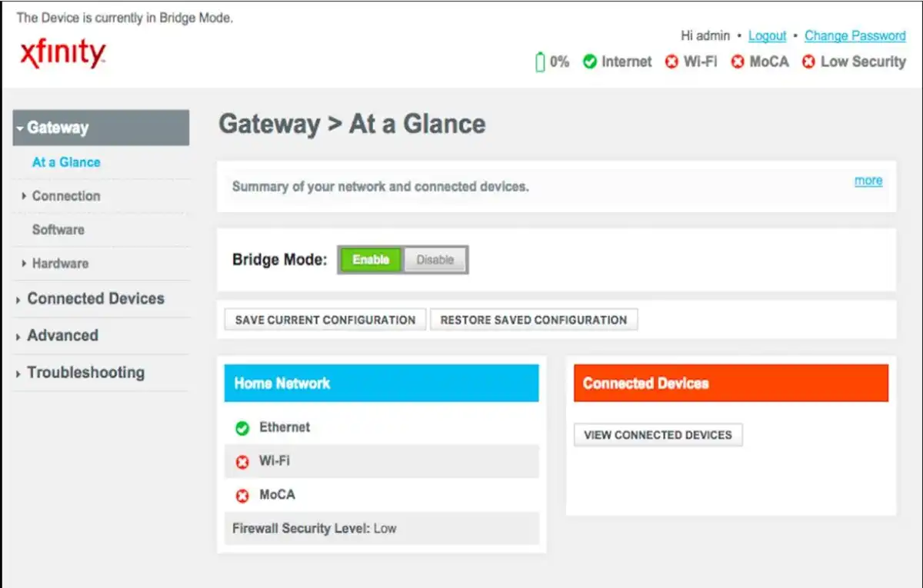Click the Xfinity logo
923x588 pixels.
point(63,55)
